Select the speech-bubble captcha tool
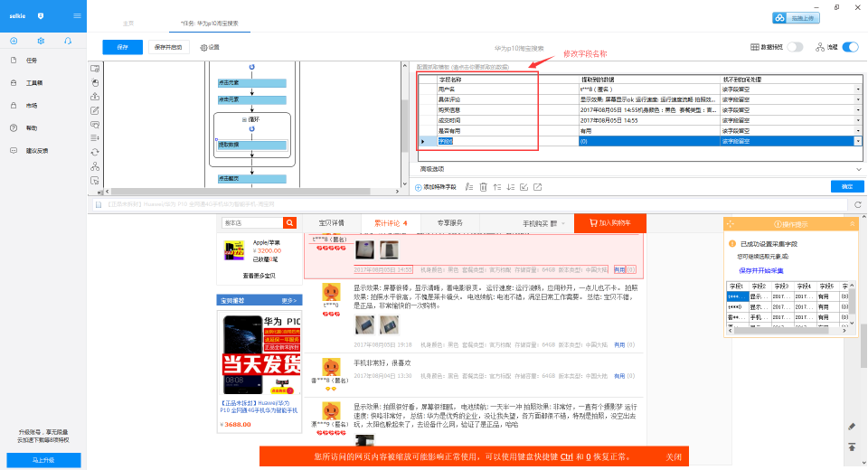This screenshot has width=868, height=470. click(x=95, y=125)
